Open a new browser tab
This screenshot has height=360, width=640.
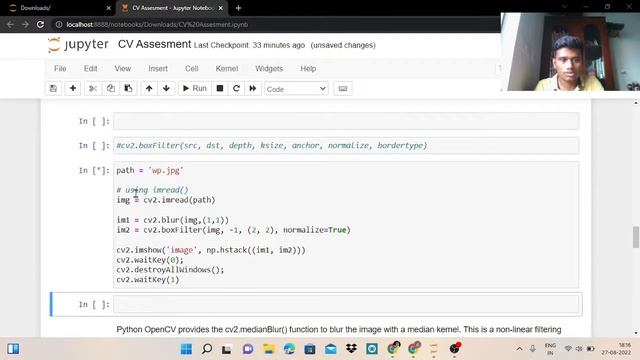238,8
